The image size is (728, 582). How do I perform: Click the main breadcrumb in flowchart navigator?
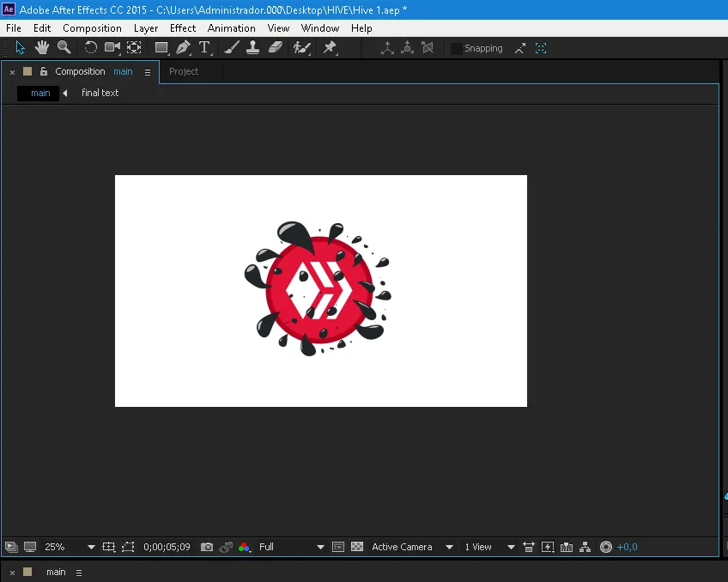[x=40, y=93]
